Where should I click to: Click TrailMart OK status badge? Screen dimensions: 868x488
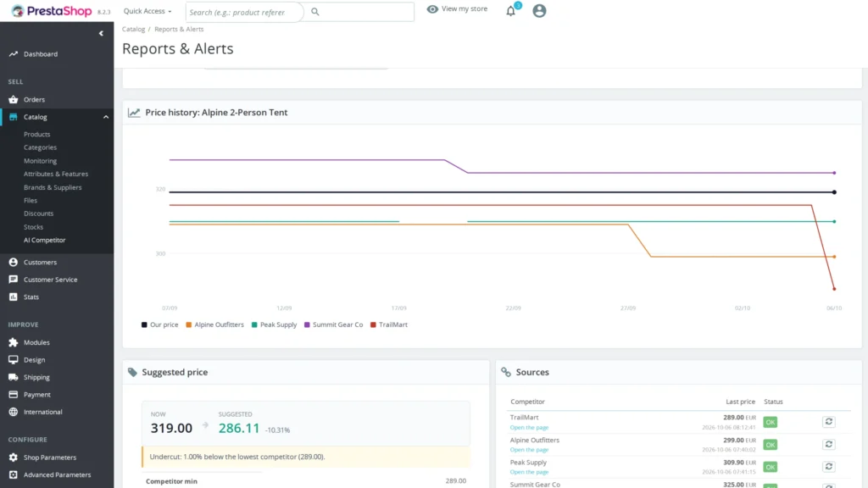tap(770, 422)
